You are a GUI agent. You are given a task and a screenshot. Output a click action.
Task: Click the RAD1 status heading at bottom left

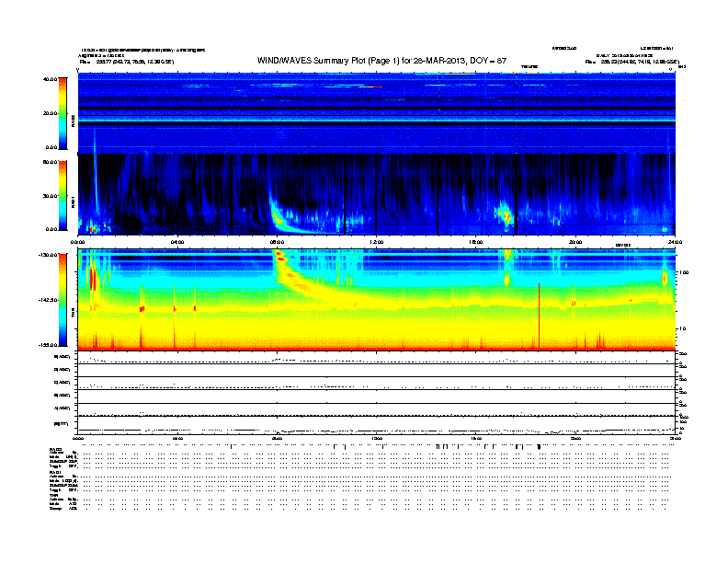pos(55,473)
